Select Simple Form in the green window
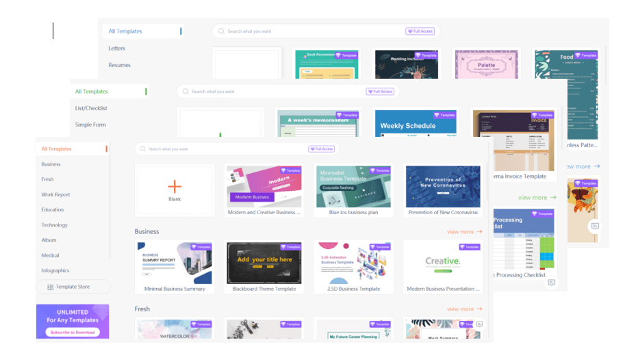Viewport: 638px width, 364px height. pyautogui.click(x=90, y=125)
